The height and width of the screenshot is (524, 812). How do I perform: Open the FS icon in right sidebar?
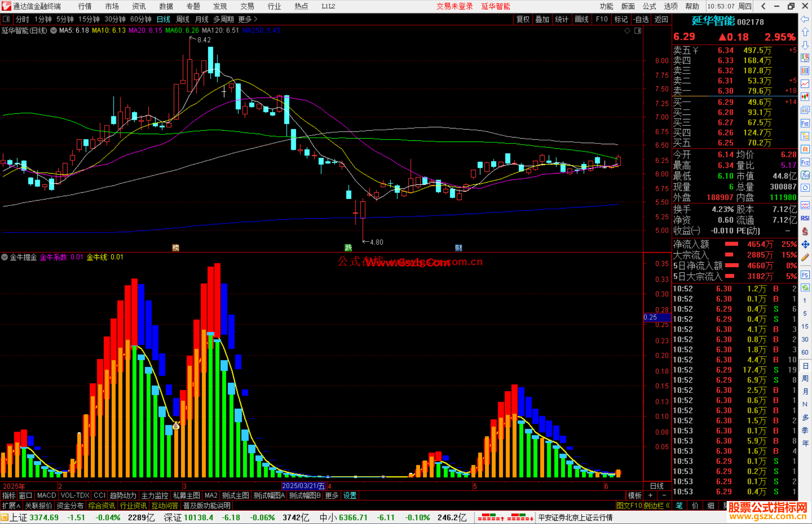coord(805,275)
